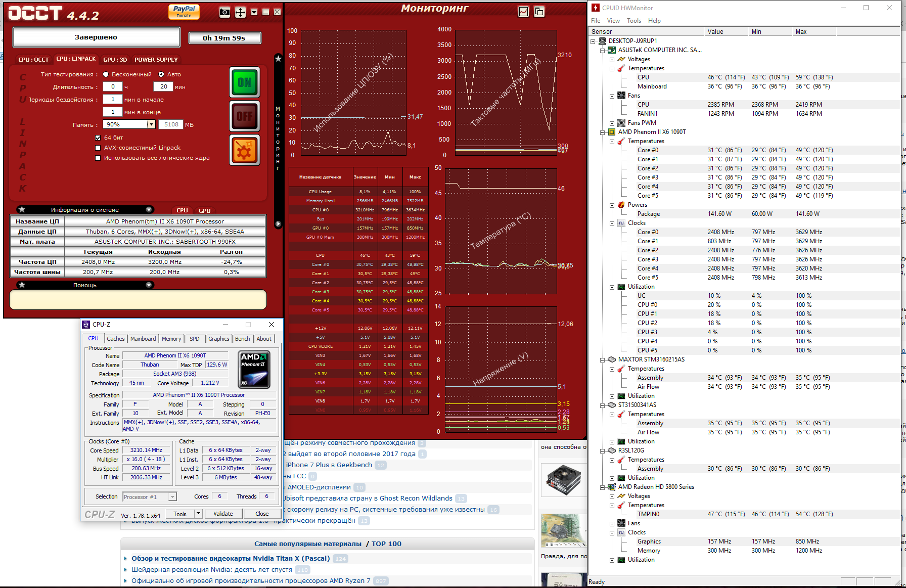Click the waveform icon beside Clocks under AMD Phenom
The width and height of the screenshot is (906, 588).
point(621,223)
